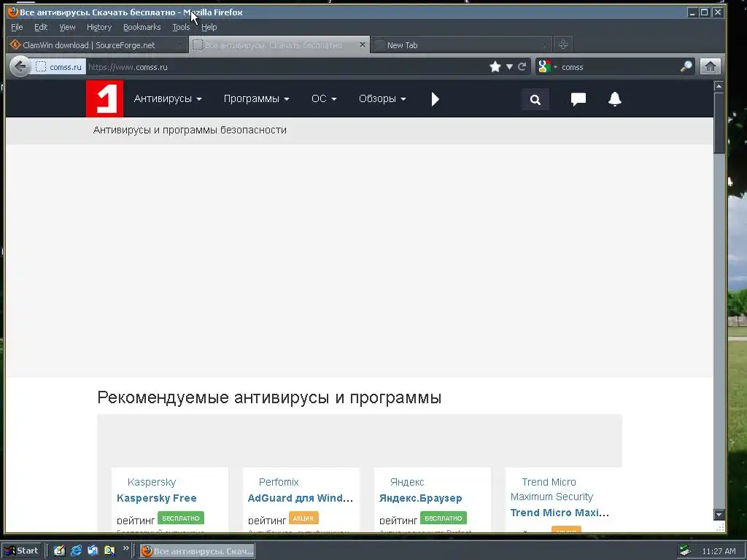Open the Trend Micro Maxi... link
Screen dimensions: 747x560
560,513
